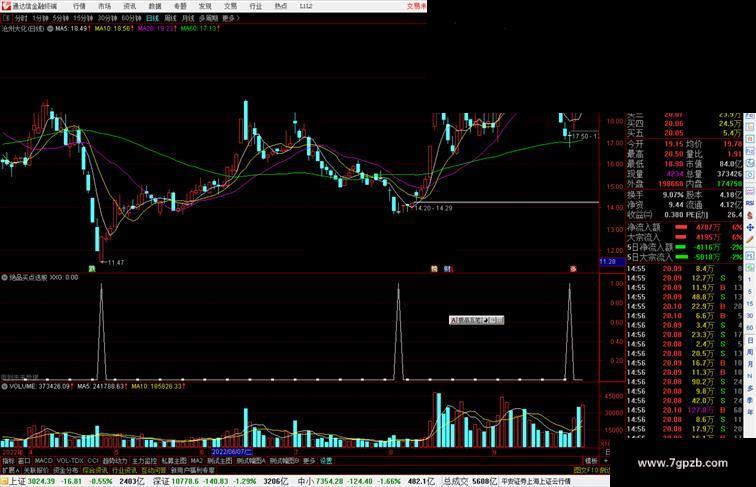Click the 上证 index value in status bar
This screenshot has width=756, height=487.
40,481
